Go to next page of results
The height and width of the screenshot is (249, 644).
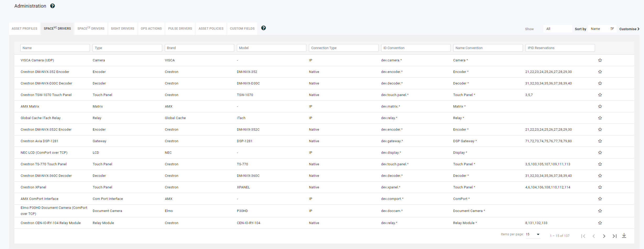(x=604, y=236)
